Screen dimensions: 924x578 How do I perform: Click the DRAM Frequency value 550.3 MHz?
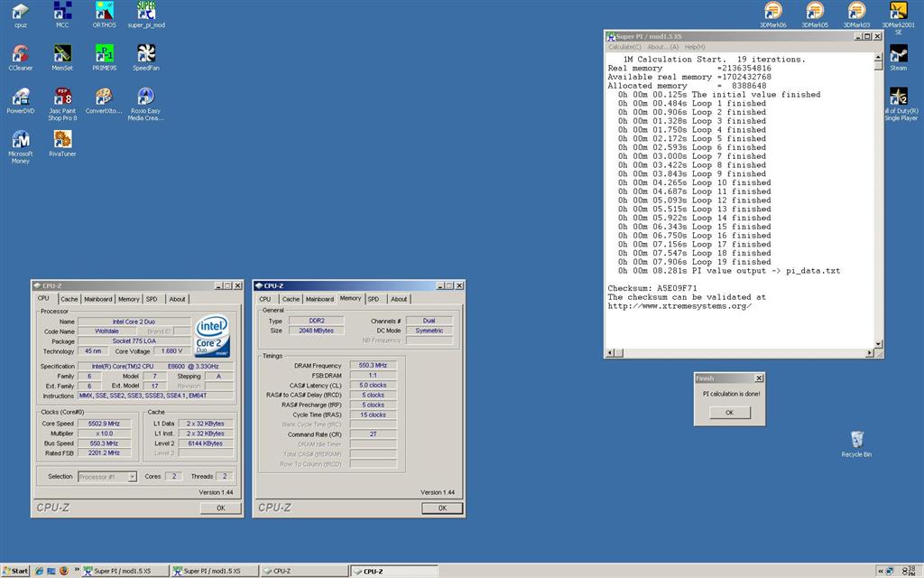(373, 366)
